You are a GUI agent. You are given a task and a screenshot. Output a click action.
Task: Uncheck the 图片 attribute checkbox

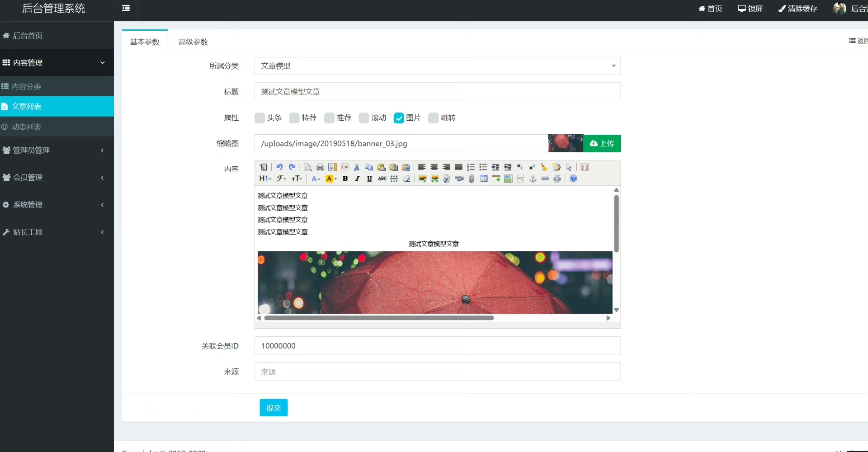(399, 118)
